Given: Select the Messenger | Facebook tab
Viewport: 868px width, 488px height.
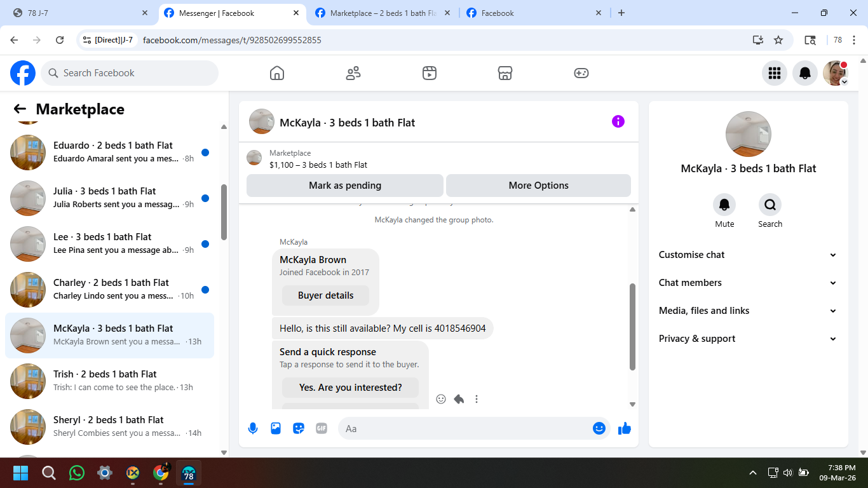Looking at the screenshot, I should point(231,13).
